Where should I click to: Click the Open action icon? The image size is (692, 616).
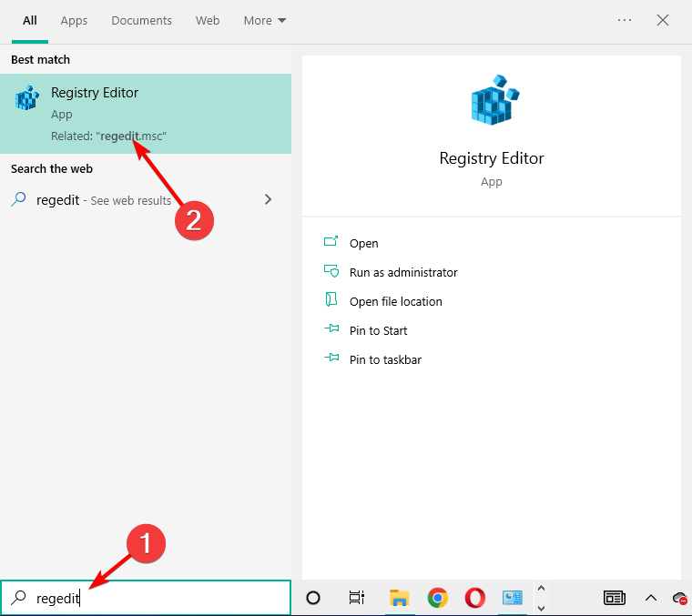[331, 241]
